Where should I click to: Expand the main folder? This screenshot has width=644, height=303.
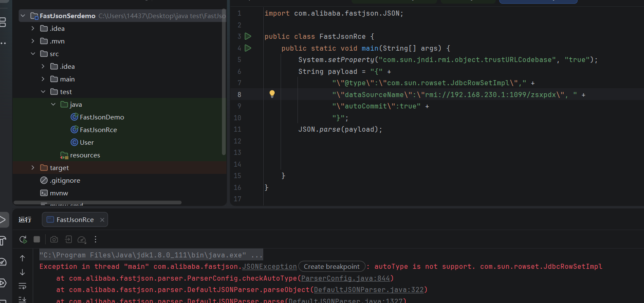[43, 79]
